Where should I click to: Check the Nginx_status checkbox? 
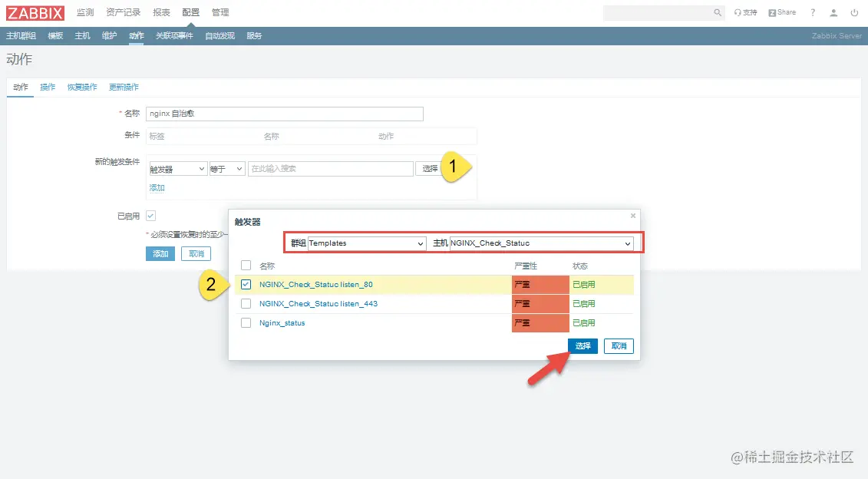pyautogui.click(x=246, y=323)
